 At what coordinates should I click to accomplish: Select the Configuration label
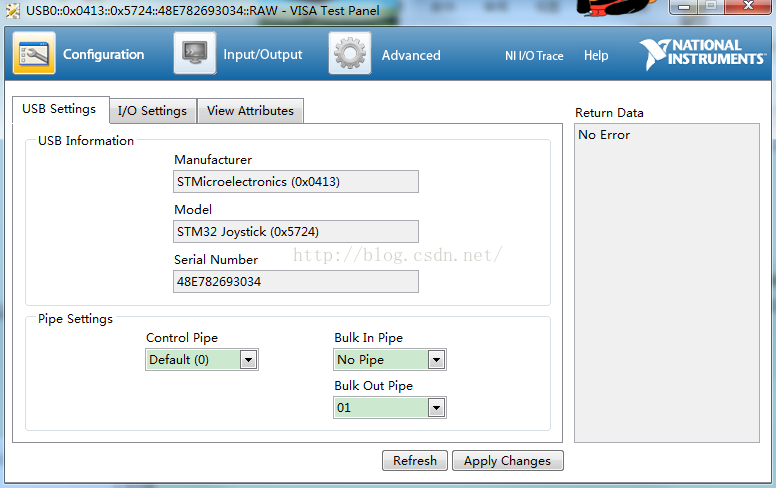[103, 54]
